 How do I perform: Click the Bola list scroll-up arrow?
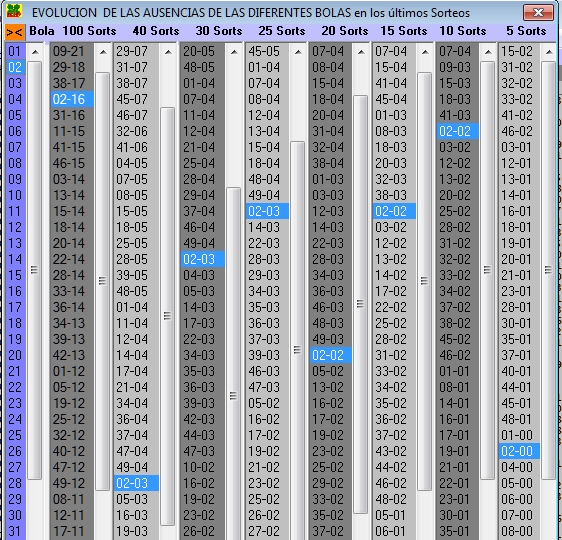[35, 52]
